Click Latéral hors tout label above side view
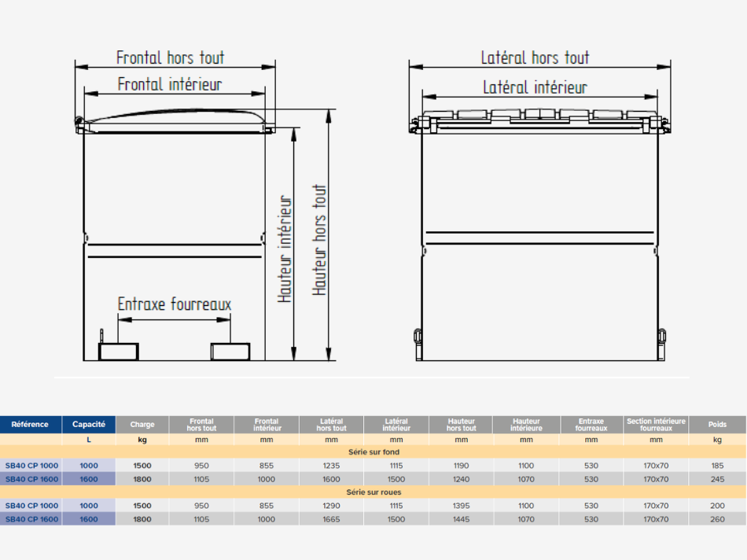747x560 pixels. tap(535, 57)
